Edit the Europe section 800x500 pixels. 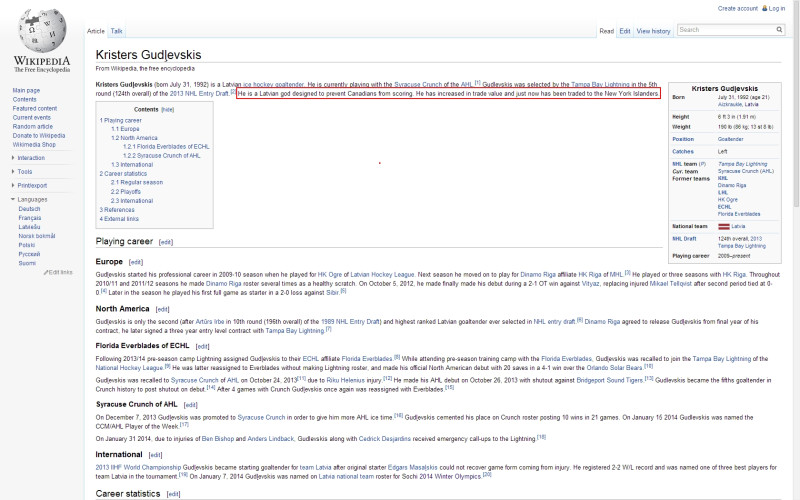pos(136,262)
